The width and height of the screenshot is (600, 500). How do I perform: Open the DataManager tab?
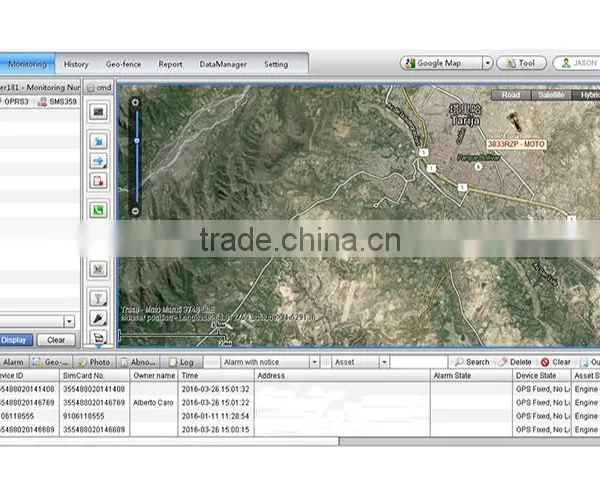coord(223,64)
